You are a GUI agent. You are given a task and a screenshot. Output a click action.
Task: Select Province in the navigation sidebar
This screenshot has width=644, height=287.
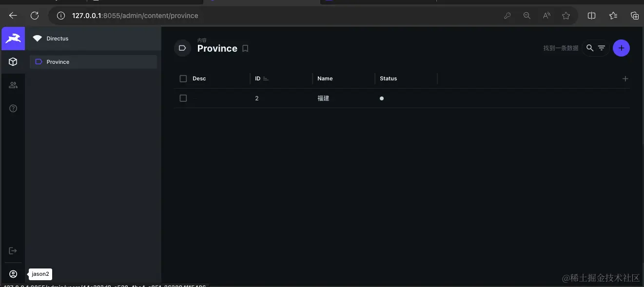58,61
